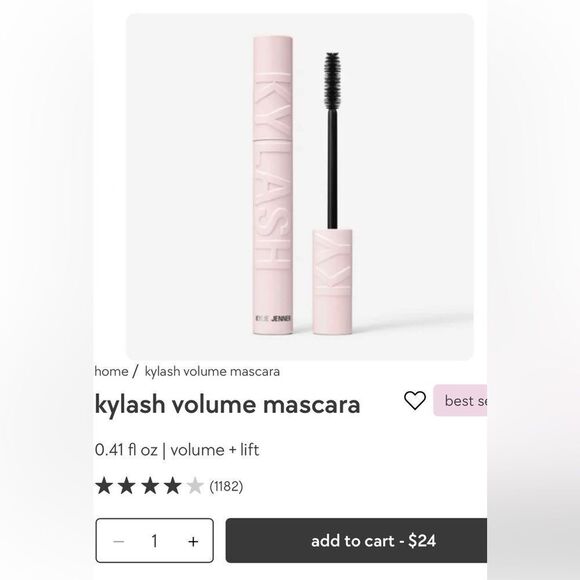Screen dimensions: 580x580
Task: Click the kylash volume mascara product title
Action: pyautogui.click(x=227, y=404)
